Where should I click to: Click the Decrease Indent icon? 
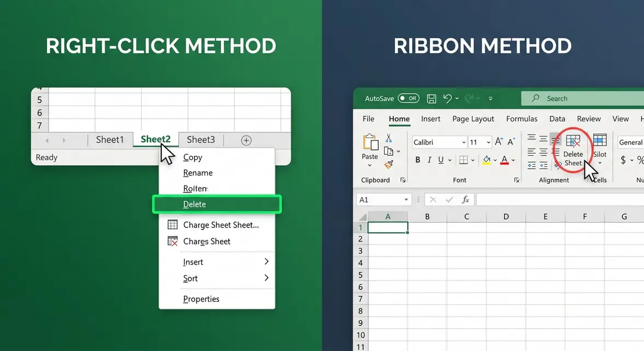tap(531, 166)
